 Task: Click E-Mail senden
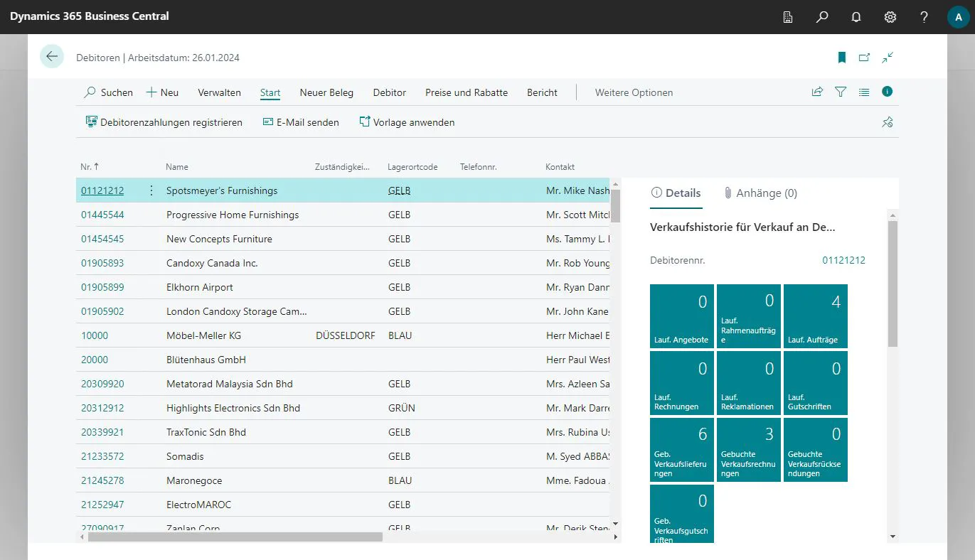[301, 122]
